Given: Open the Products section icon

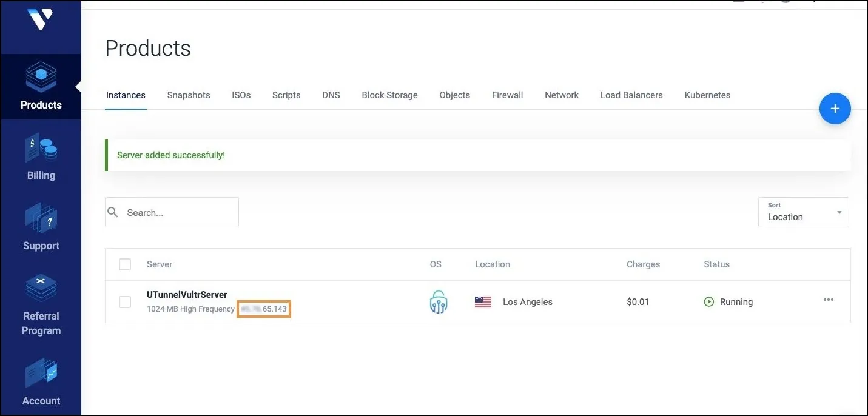Looking at the screenshot, I should tap(41, 78).
